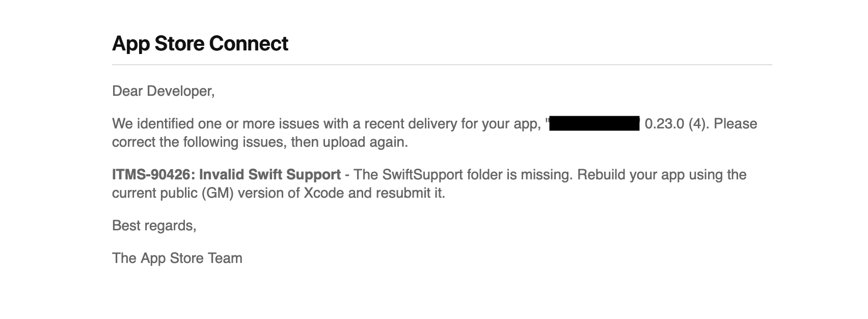The height and width of the screenshot is (319, 868).
Task: Click the blacked-out app name block
Action: (594, 124)
